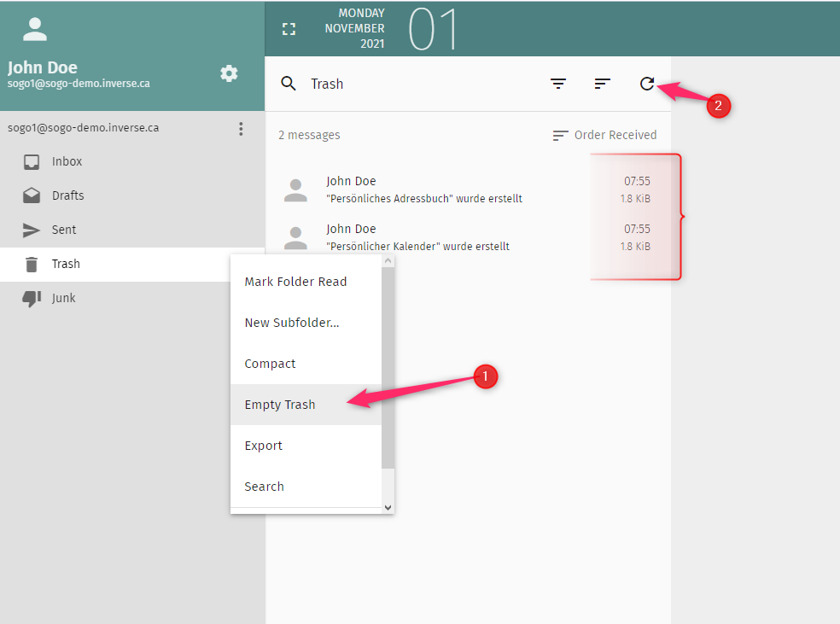Open the filter messages icon

[x=558, y=83]
